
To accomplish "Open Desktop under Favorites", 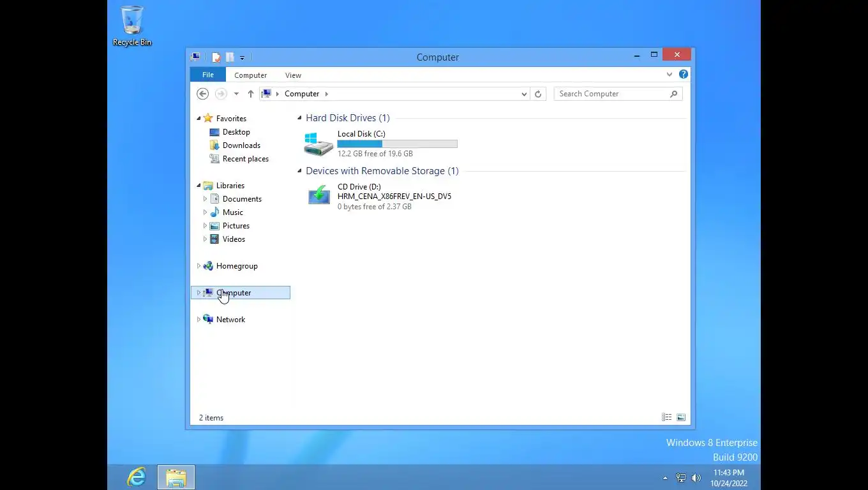I will point(236,132).
